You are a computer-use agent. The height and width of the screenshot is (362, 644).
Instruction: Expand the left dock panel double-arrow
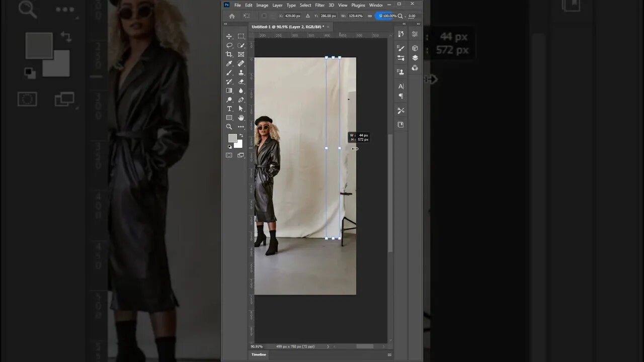(x=404, y=24)
